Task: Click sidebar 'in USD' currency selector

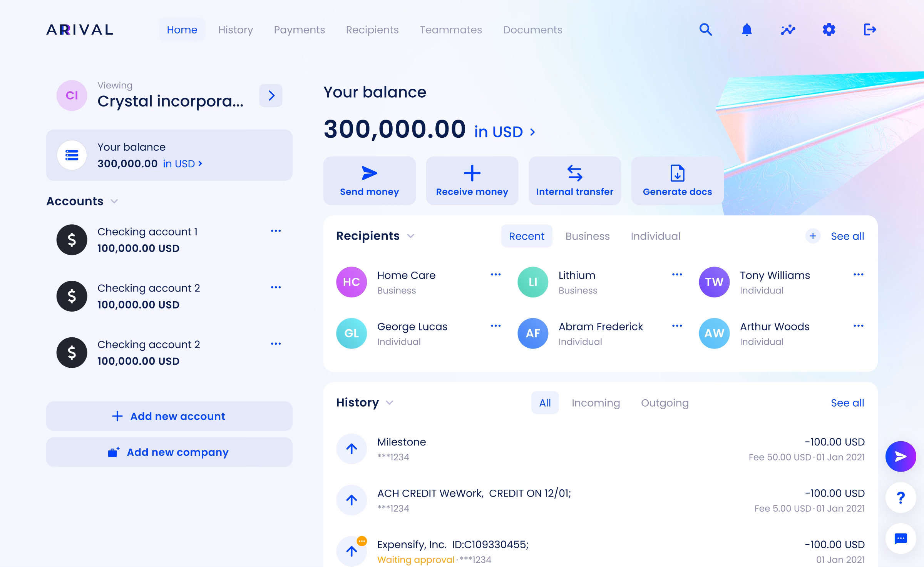Action: click(x=182, y=163)
